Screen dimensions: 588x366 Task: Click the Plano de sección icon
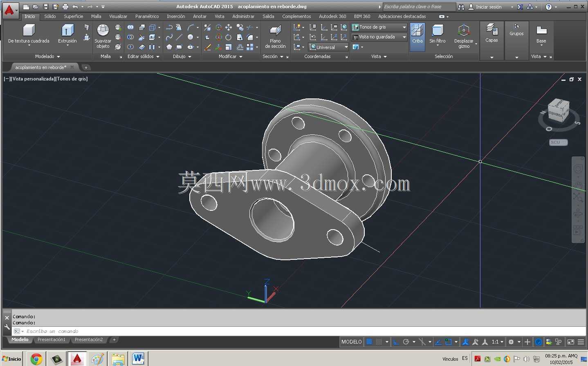tap(275, 31)
